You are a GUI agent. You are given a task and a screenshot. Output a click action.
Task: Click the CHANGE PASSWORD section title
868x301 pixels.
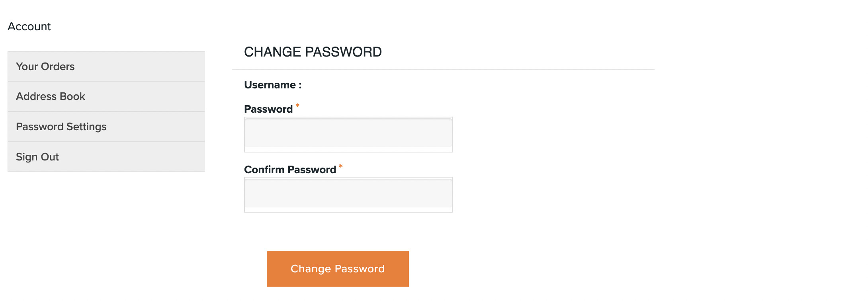(x=313, y=52)
